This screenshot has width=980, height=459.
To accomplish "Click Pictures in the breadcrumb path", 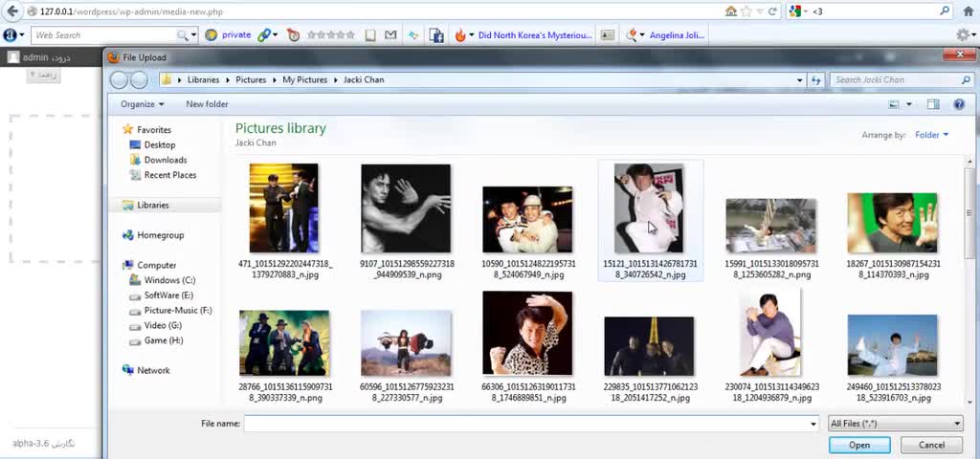I will pos(251,80).
